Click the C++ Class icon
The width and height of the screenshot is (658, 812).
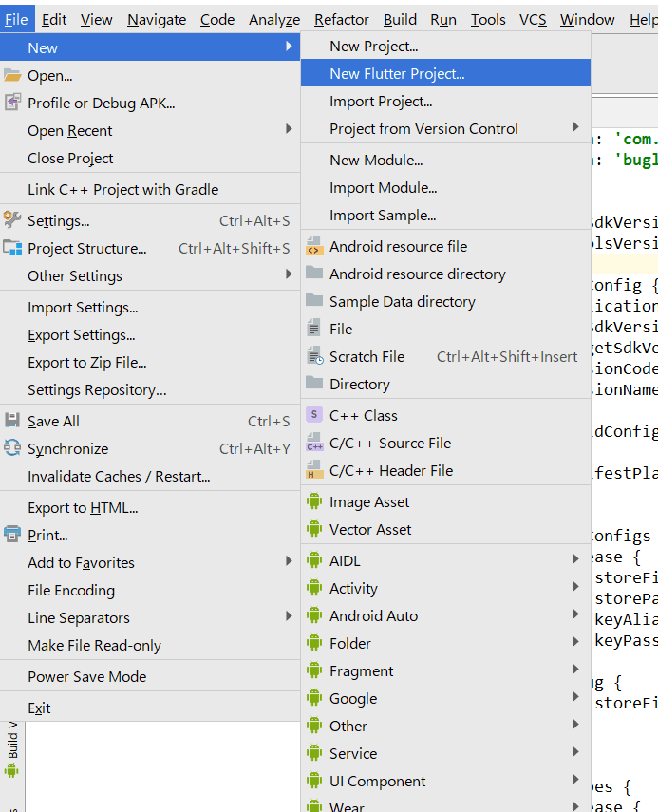314,415
